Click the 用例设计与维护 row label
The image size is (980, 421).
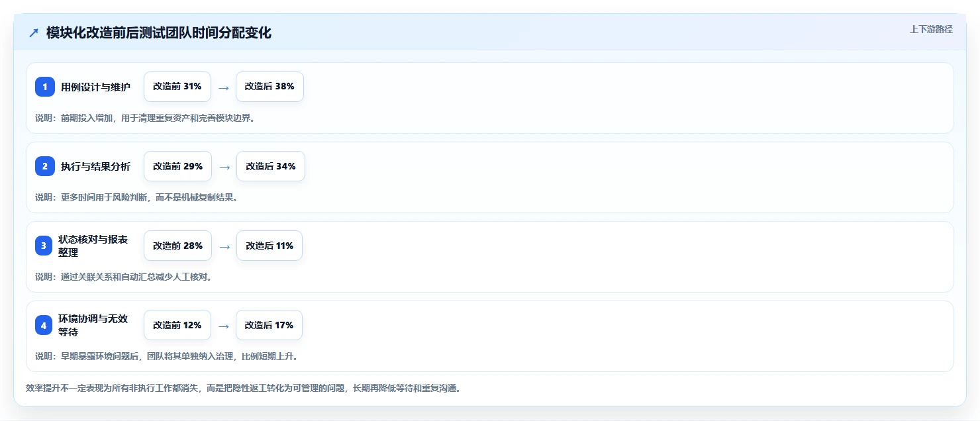[x=95, y=87]
